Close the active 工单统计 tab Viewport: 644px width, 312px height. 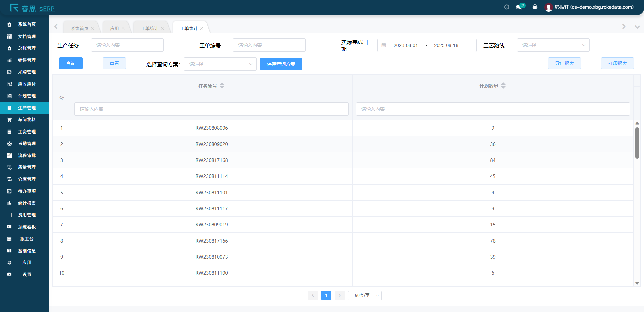point(202,29)
